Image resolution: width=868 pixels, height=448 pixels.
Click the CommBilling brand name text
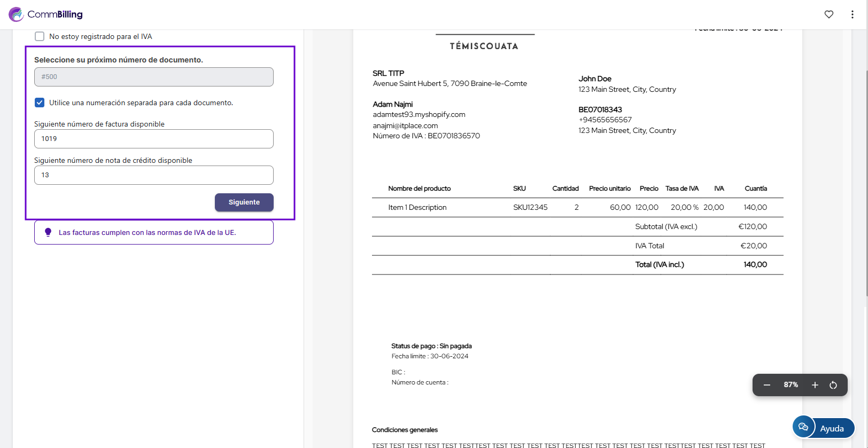55,14
